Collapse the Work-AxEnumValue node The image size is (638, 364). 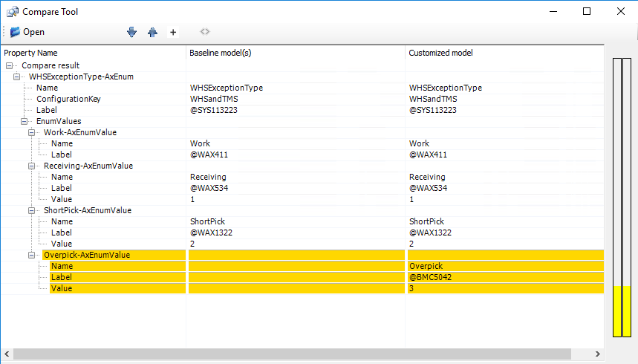coord(31,132)
